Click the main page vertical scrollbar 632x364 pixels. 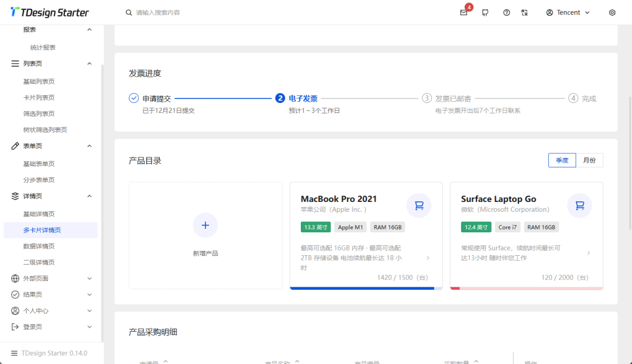(630, 163)
